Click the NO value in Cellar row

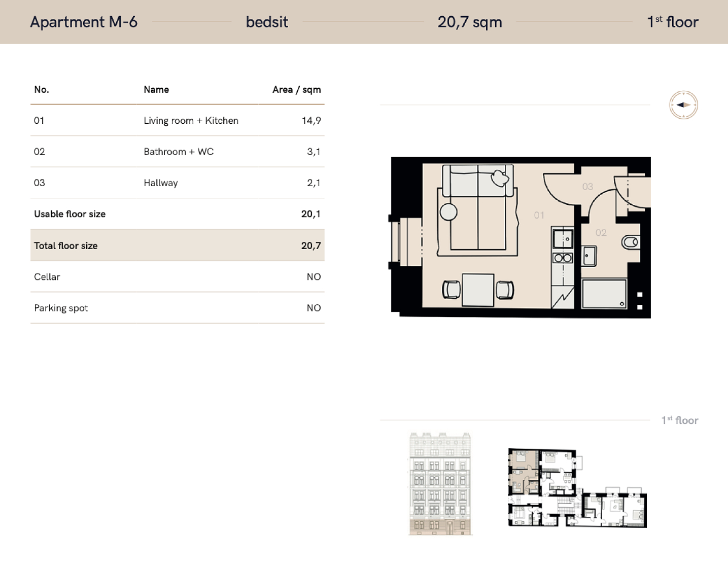click(x=314, y=277)
